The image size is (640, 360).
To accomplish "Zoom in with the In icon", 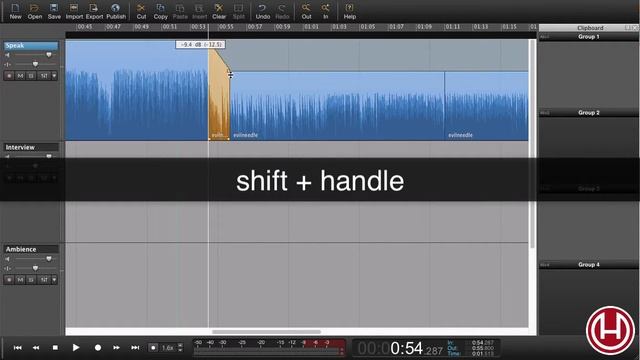I will pyautogui.click(x=325, y=11).
